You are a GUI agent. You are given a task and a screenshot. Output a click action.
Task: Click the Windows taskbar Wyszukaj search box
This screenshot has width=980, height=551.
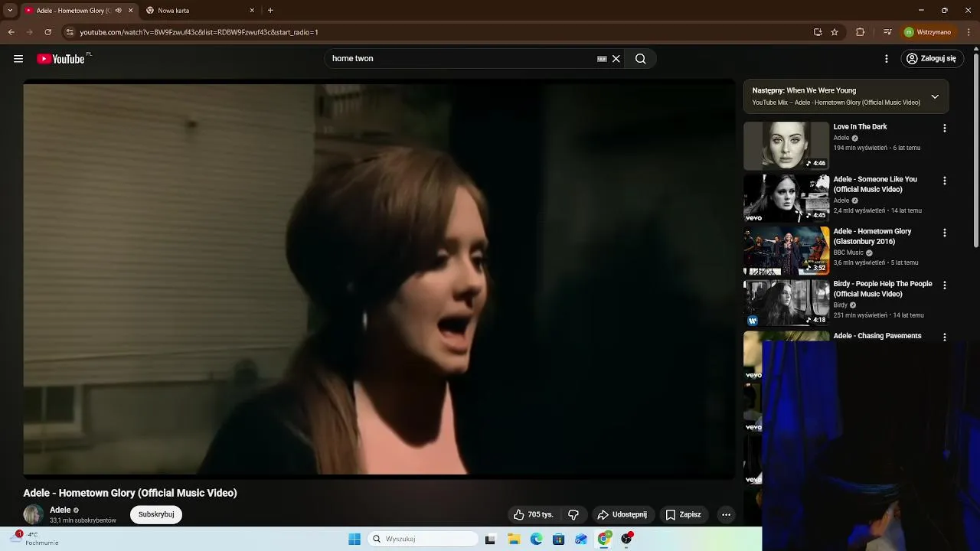(423, 540)
